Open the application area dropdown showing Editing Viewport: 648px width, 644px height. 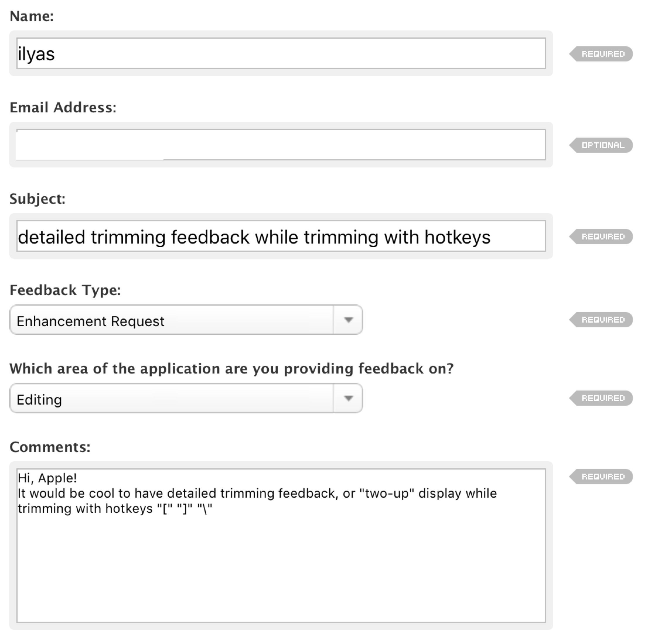tap(186, 398)
